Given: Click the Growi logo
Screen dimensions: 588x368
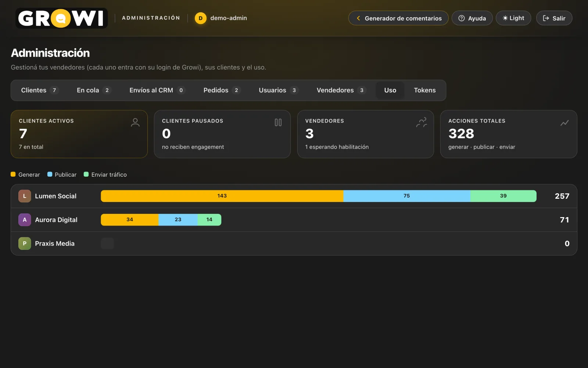Looking at the screenshot, I should click(61, 18).
